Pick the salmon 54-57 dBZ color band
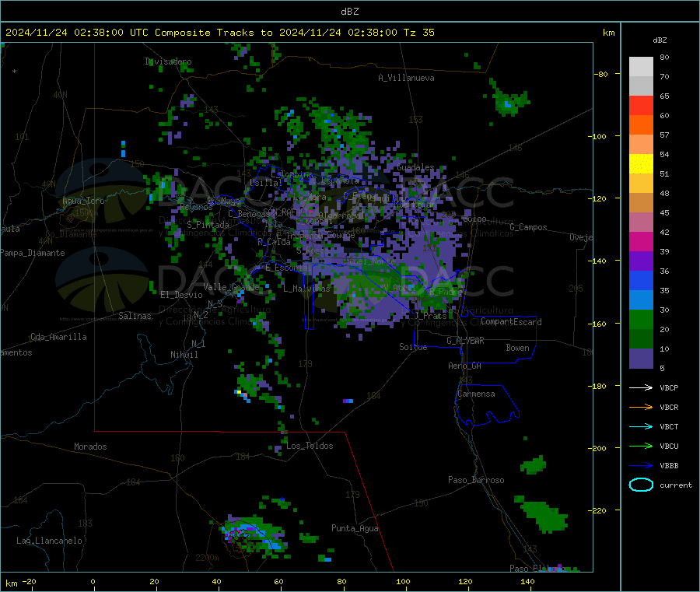700x592 pixels. pyautogui.click(x=641, y=145)
